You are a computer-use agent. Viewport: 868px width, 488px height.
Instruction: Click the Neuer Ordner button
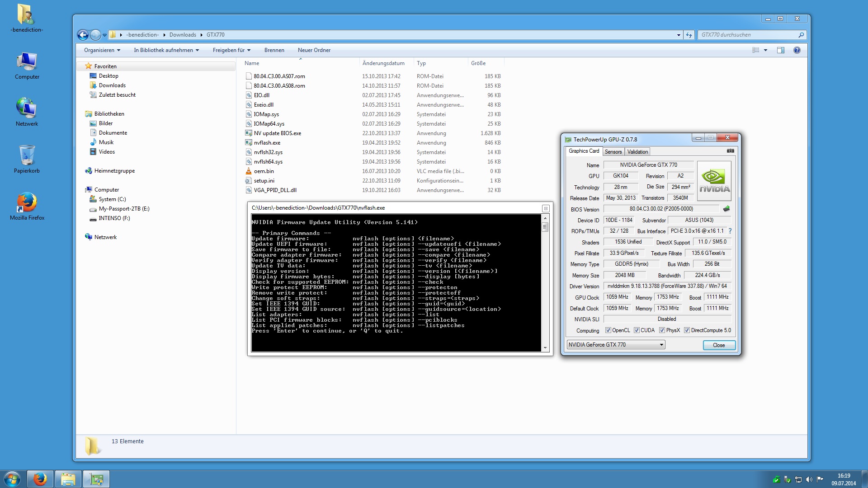click(314, 50)
